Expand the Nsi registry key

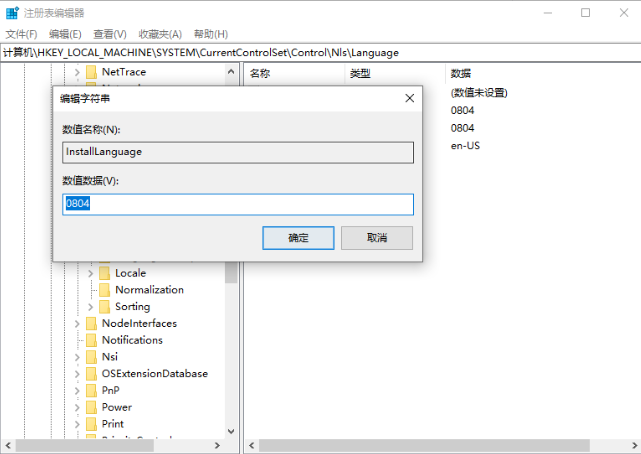[x=77, y=357]
